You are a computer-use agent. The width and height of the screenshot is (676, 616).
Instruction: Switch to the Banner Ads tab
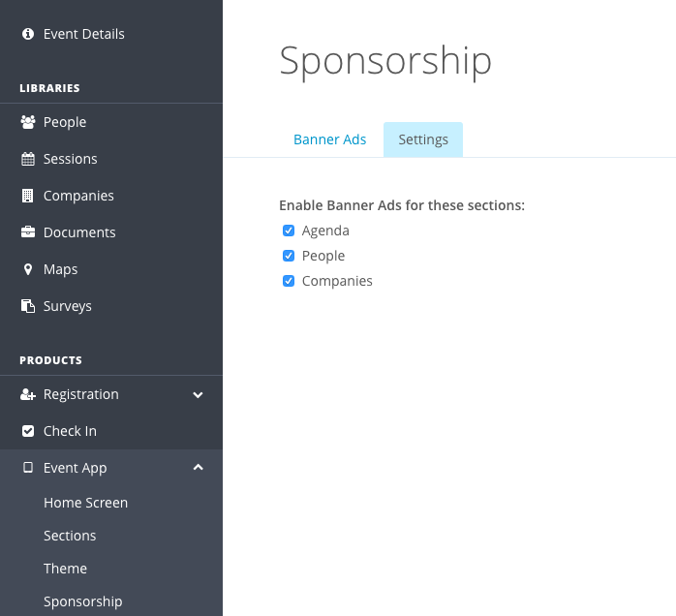[330, 139]
